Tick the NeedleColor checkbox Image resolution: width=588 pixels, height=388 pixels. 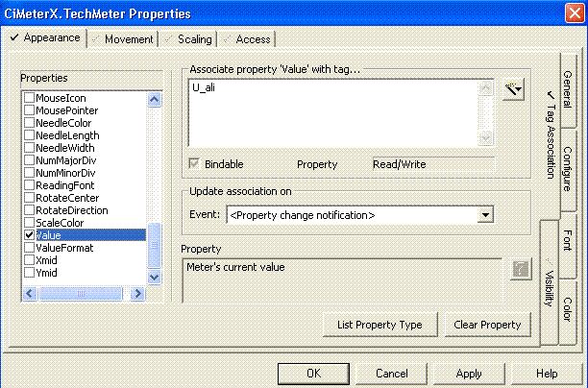coord(29,123)
